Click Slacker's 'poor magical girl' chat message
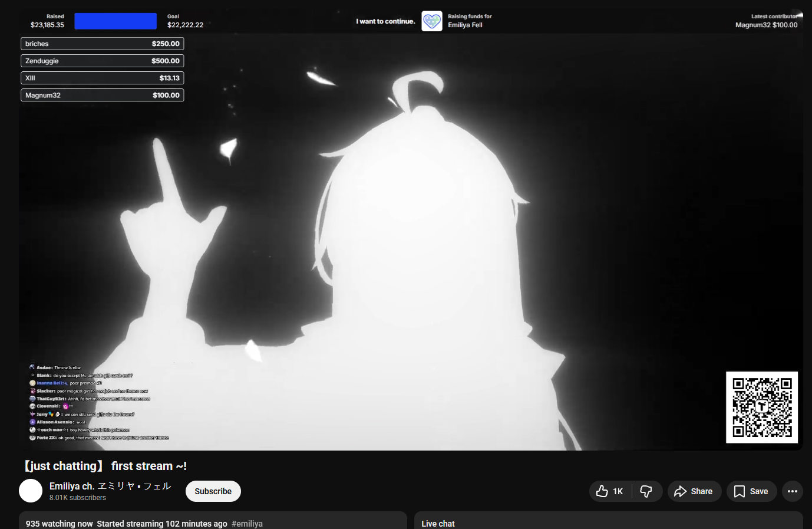The image size is (812, 529). [89, 391]
